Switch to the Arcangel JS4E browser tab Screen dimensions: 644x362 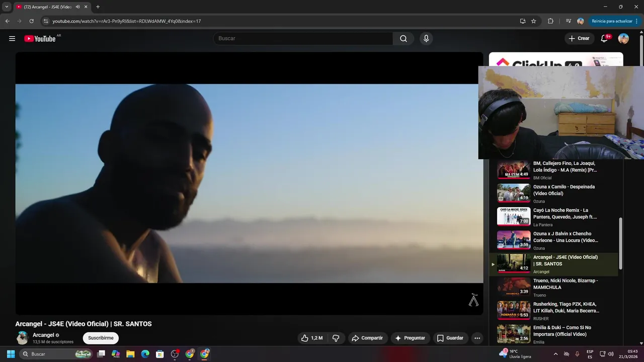[x=49, y=7]
